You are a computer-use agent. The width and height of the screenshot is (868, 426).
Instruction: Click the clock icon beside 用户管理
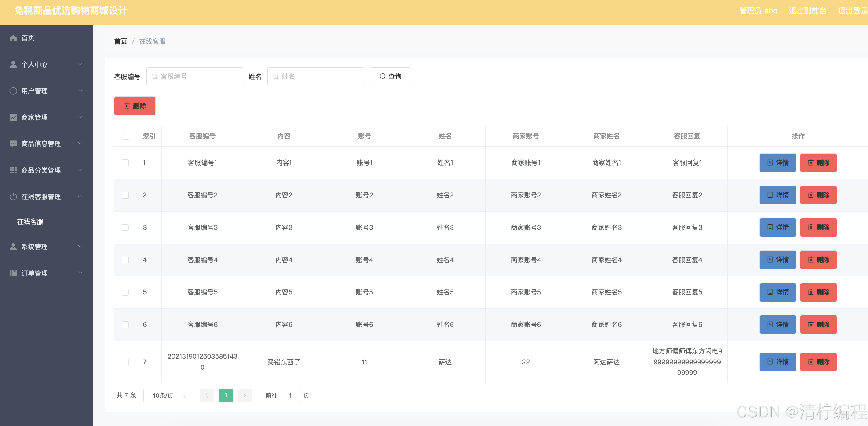[13, 91]
